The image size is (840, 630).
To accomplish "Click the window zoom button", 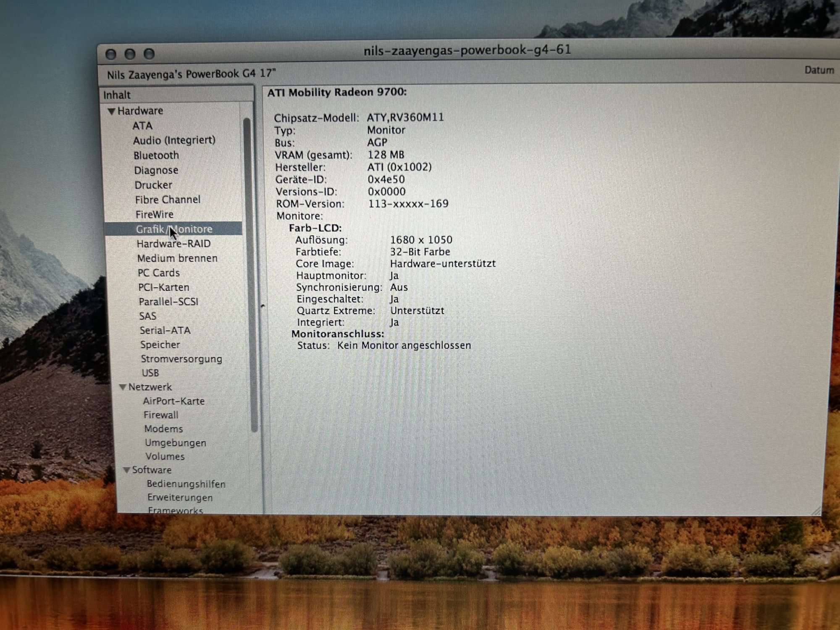I will pyautogui.click(x=149, y=54).
